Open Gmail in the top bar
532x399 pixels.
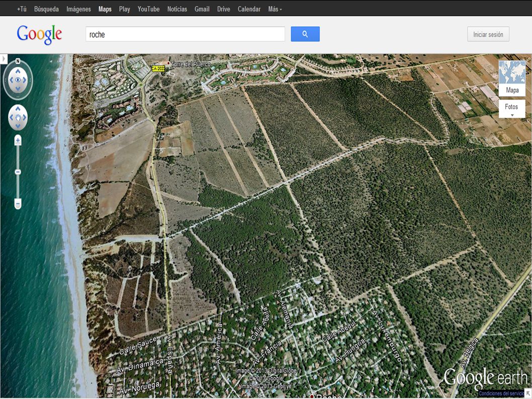tap(202, 9)
